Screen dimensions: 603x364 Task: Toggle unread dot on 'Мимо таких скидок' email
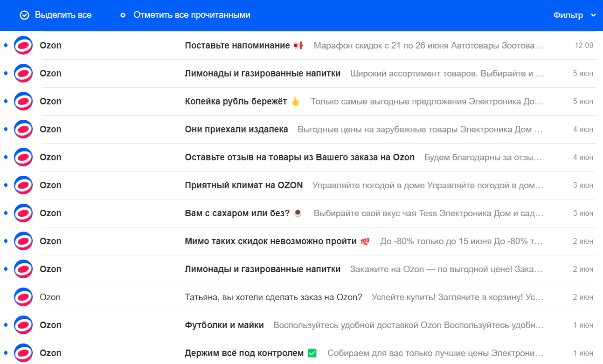coord(6,241)
